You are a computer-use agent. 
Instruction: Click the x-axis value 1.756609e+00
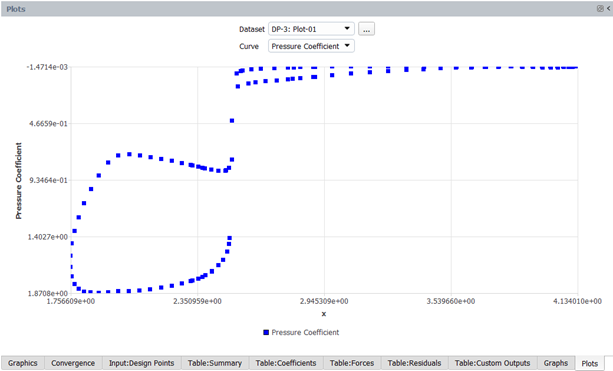(71, 301)
